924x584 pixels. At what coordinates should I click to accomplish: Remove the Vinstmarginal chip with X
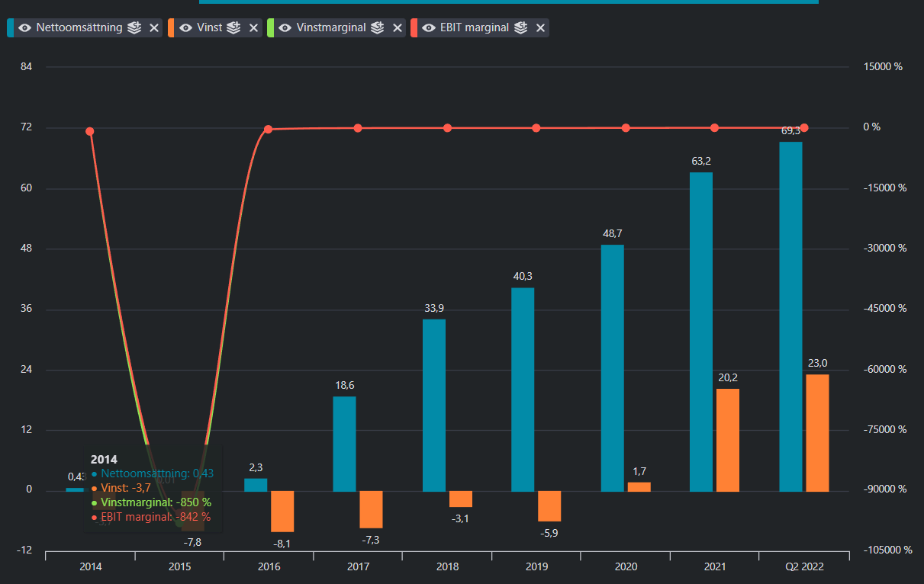pos(397,27)
